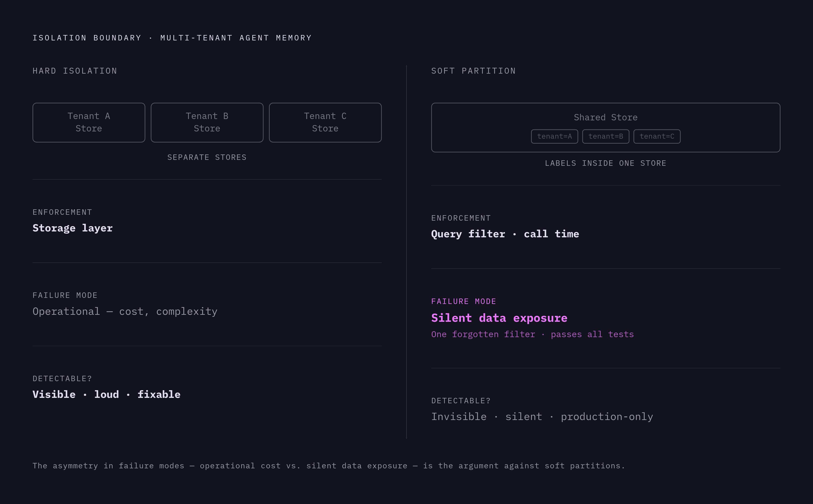This screenshot has width=813, height=504.
Task: Click the Tenant C Store box
Action: (325, 122)
